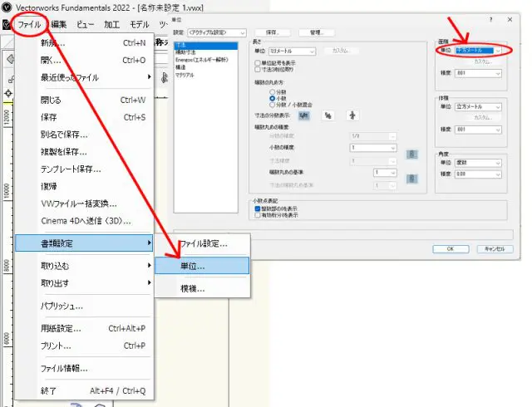
Task: Expand the 最近使ったファイル submenu arrow
Action: pos(150,77)
